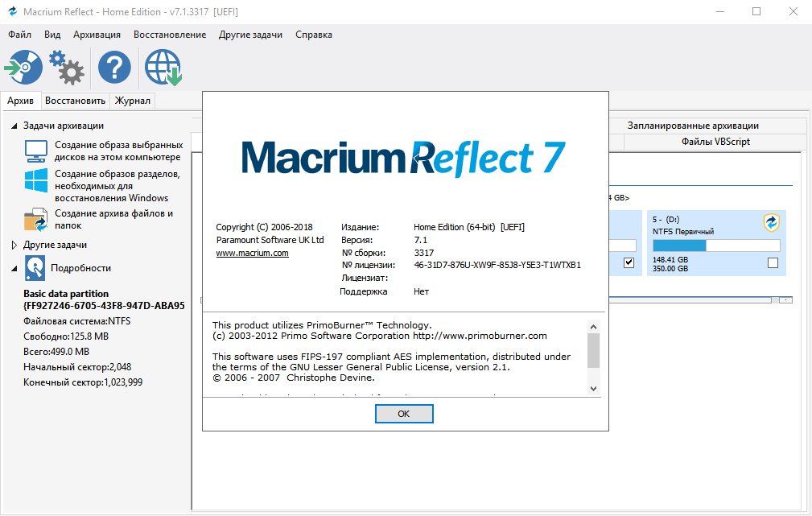Click the Paramount Software UK Ltd text
Image resolution: width=812 pixels, height=516 pixels.
point(270,240)
